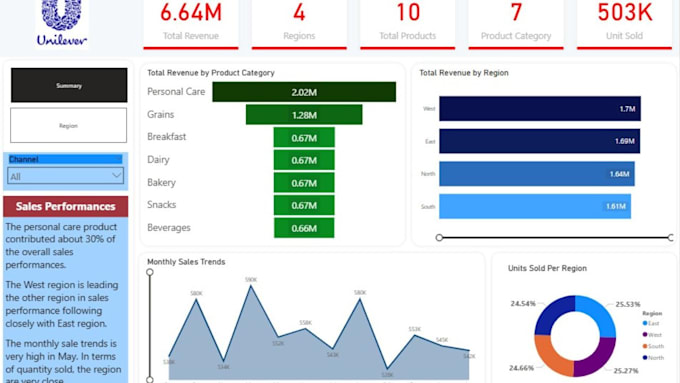Select the Total Revenue 6.64M card

[191, 24]
